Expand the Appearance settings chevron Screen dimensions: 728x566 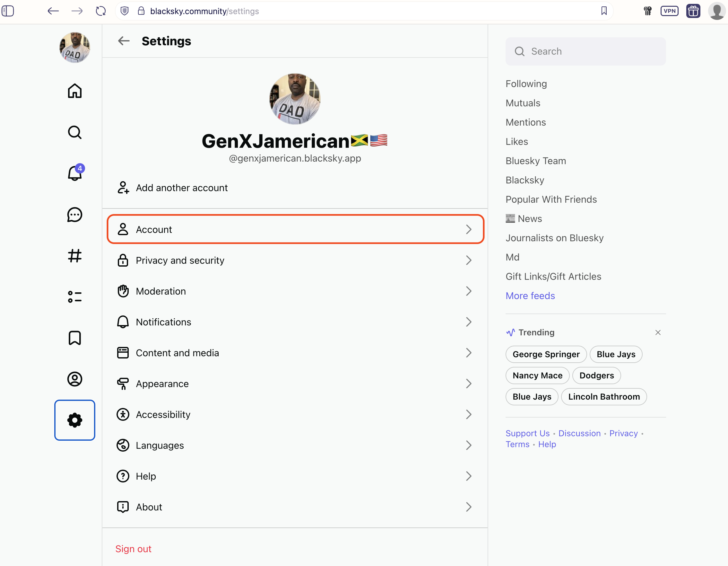[469, 384]
